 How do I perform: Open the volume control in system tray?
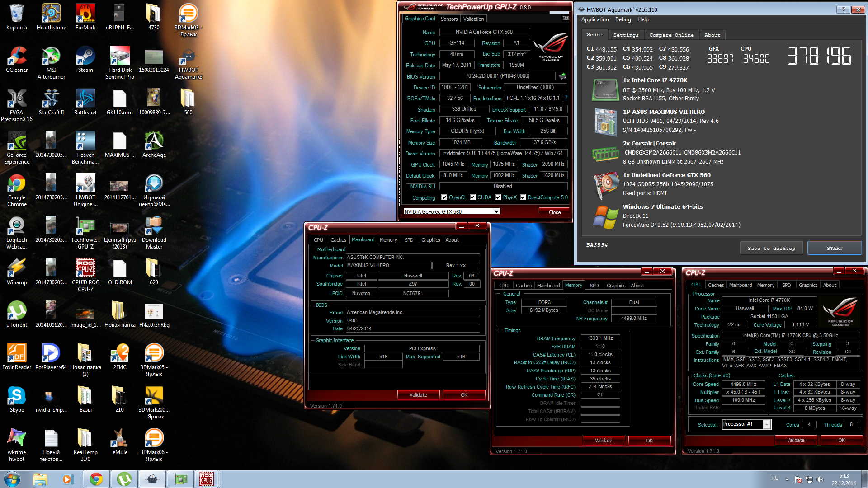coord(820,479)
